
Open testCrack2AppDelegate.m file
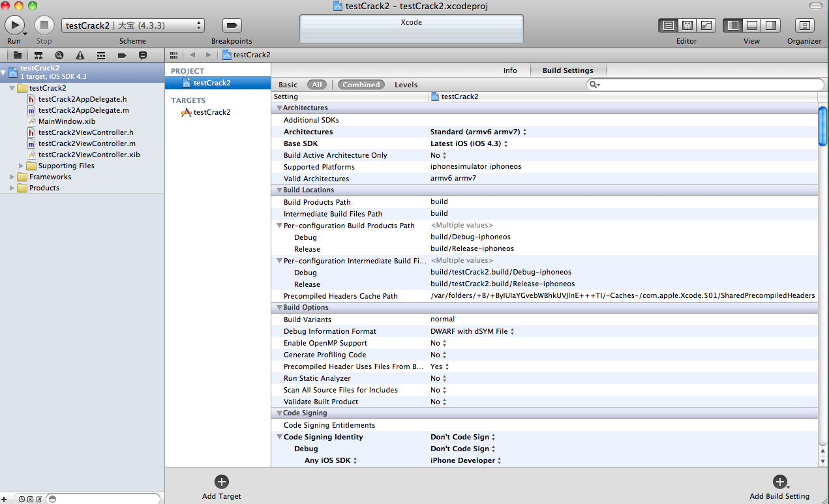(83, 110)
